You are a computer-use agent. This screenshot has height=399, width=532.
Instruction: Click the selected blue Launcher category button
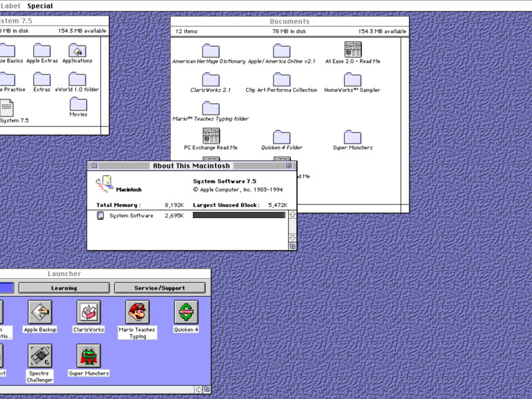pyautogui.click(x=7, y=288)
